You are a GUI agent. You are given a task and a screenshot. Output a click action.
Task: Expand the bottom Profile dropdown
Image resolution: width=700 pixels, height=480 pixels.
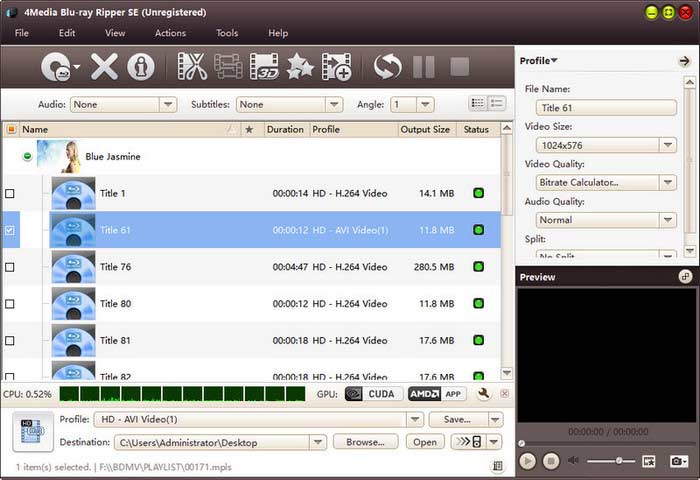(x=415, y=419)
